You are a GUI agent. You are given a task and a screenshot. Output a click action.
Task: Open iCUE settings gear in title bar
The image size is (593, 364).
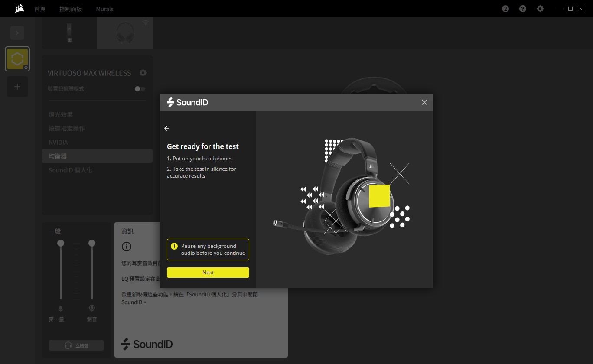[540, 9]
